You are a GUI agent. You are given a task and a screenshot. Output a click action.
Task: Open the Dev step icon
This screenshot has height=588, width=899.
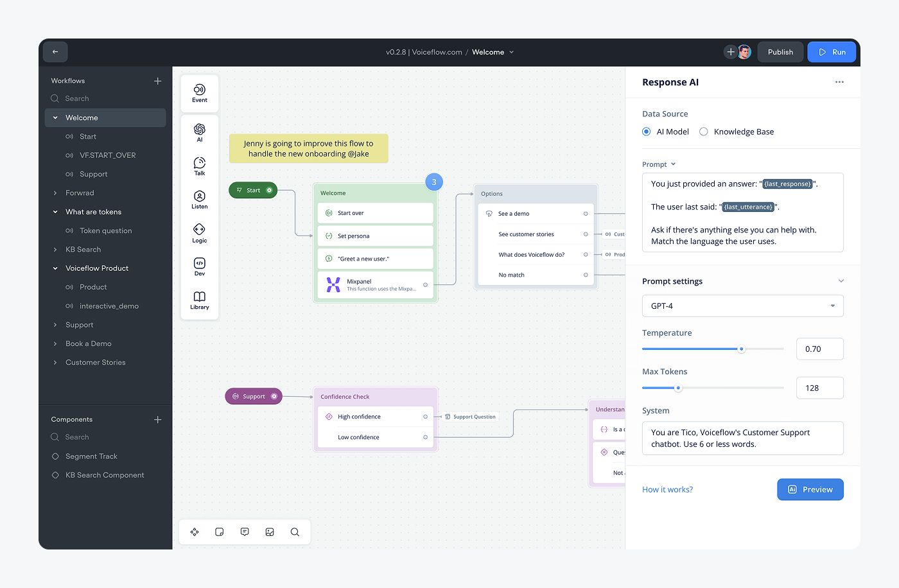(200, 266)
